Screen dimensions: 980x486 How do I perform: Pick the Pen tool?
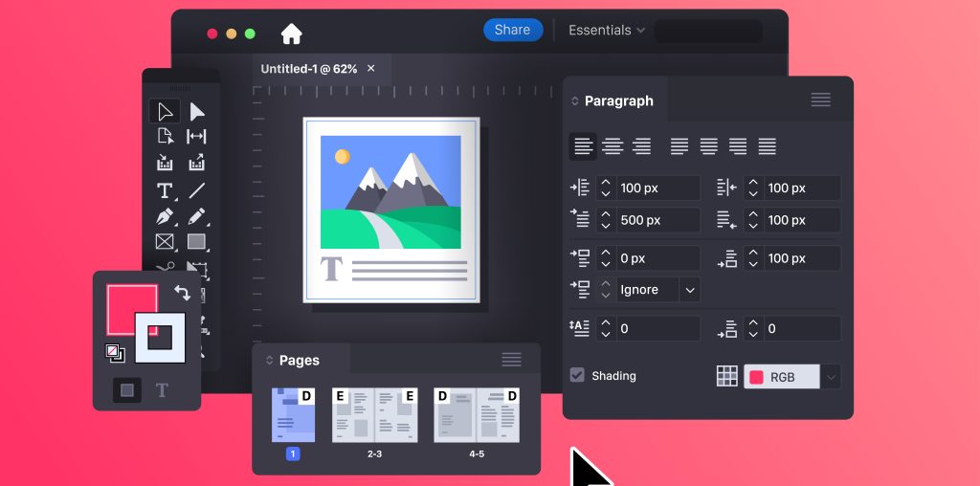click(x=165, y=216)
